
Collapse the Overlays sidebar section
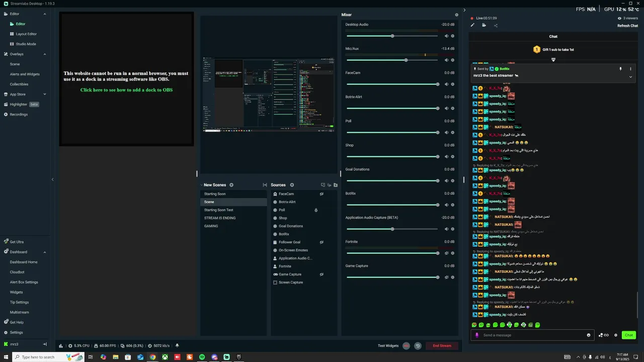[44, 54]
